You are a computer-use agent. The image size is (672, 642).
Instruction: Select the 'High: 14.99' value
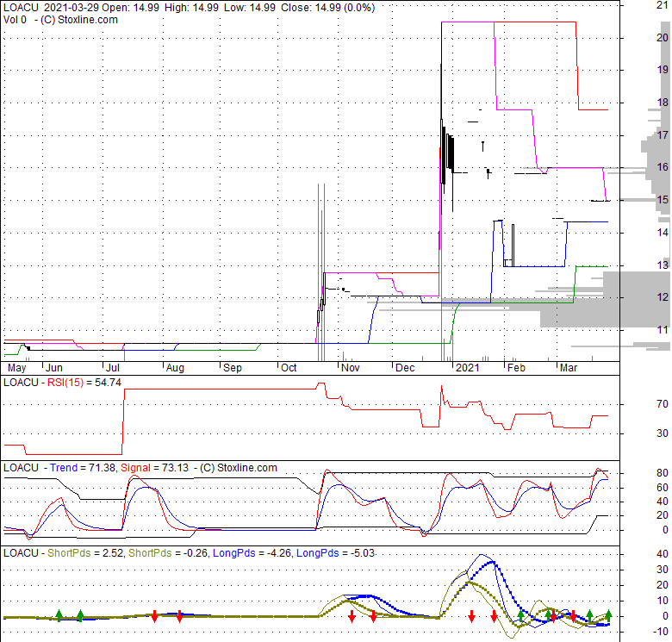(x=191, y=8)
